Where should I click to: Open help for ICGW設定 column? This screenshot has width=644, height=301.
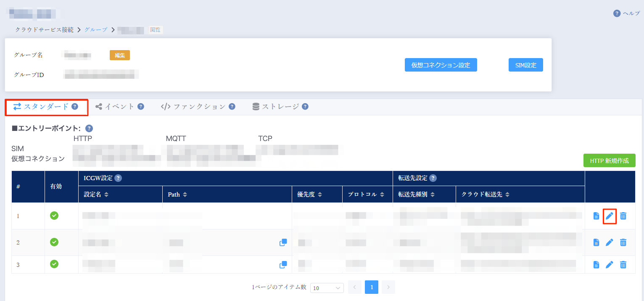point(118,178)
